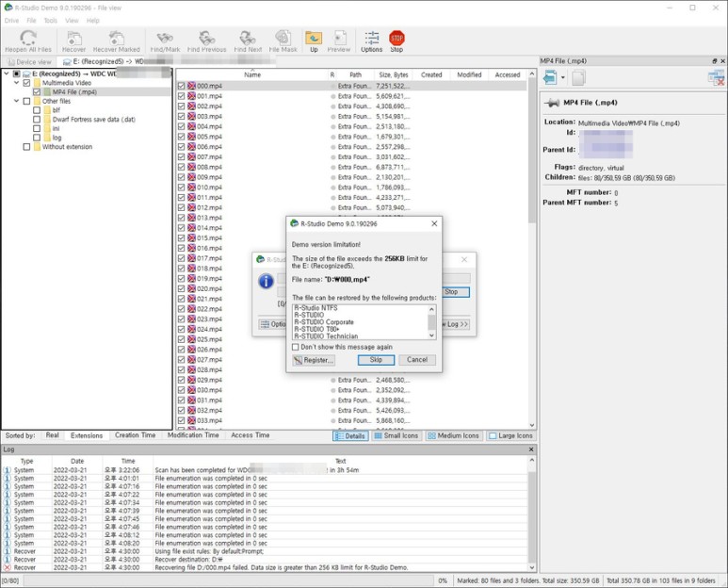
Task: Check the Without extension checkbox
Action: click(x=26, y=147)
